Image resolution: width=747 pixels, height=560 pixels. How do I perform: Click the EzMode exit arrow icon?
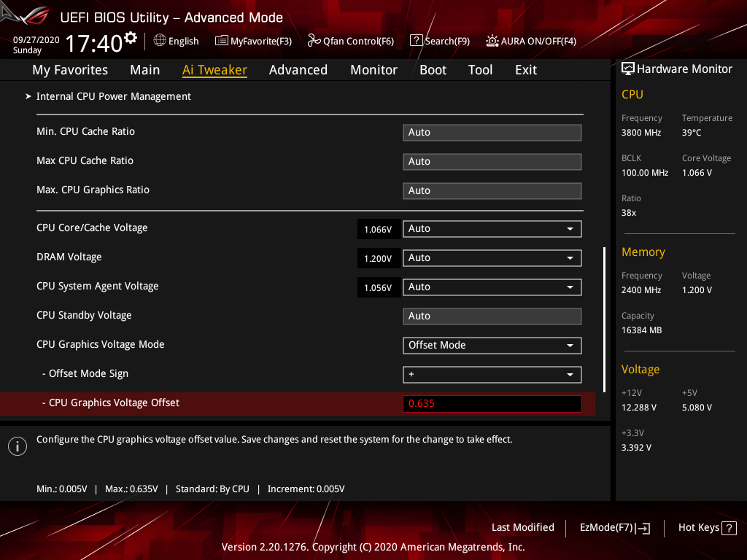pos(643,528)
